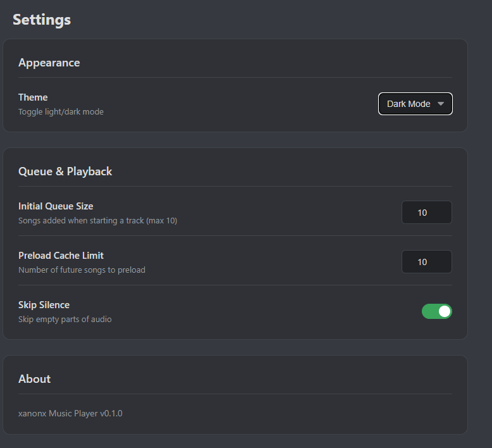
Task: Select the Appearance section heading
Action: click(49, 63)
